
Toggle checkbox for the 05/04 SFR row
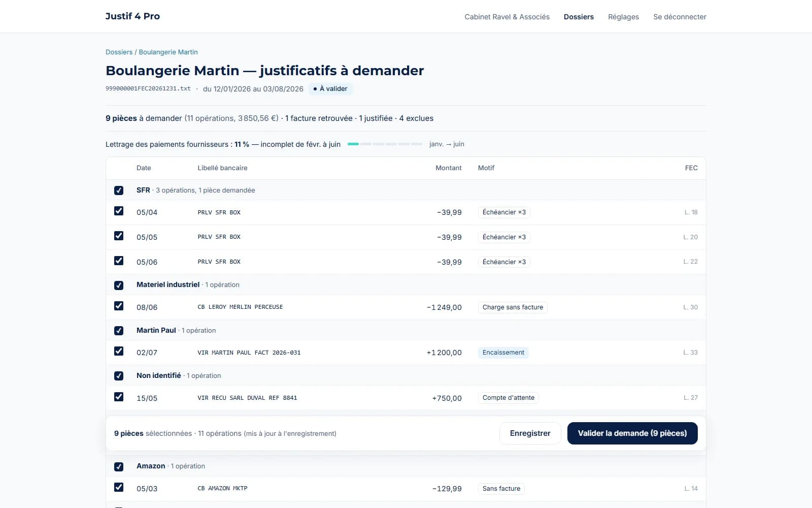119,211
